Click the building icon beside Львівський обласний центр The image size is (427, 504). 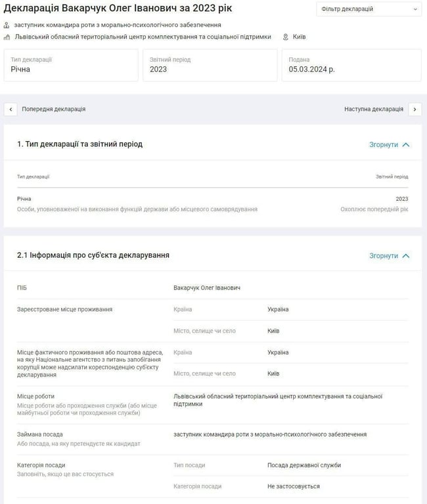point(7,37)
